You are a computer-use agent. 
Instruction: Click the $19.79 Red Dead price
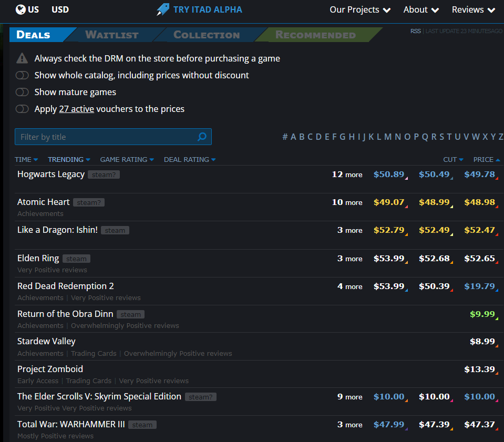coord(480,286)
